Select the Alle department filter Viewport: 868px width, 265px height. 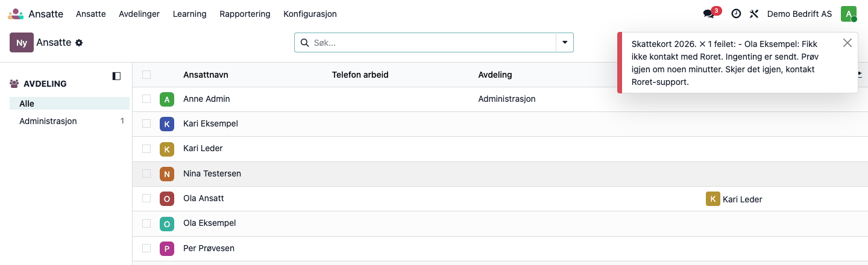pyautogui.click(x=69, y=104)
